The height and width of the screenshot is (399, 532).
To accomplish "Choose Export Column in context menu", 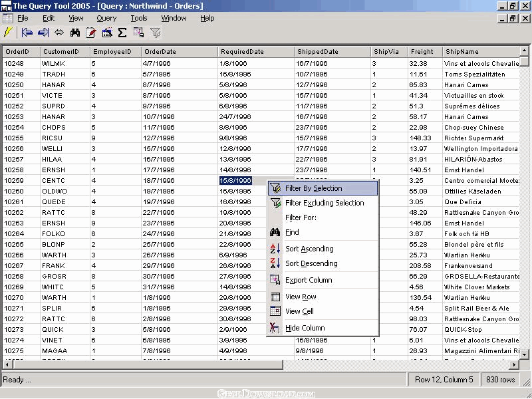I will click(323, 280).
